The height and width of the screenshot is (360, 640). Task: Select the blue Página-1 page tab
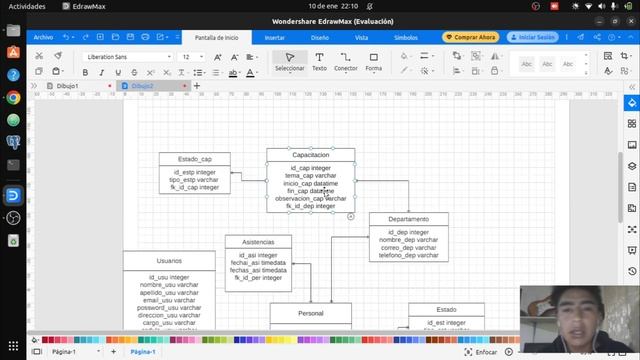point(143,351)
